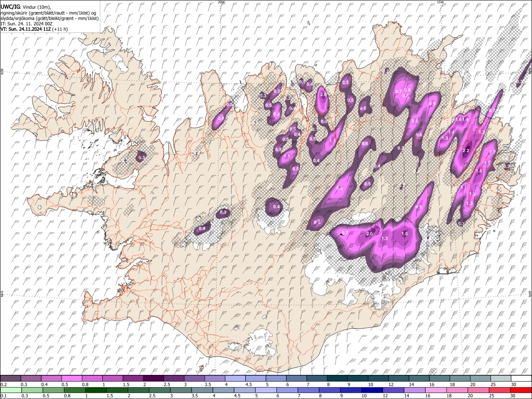The width and height of the screenshot is (532, 399).
Task: Click the bright pink 0.5–0.8 swatch in upper legend
Action: click(x=71, y=379)
